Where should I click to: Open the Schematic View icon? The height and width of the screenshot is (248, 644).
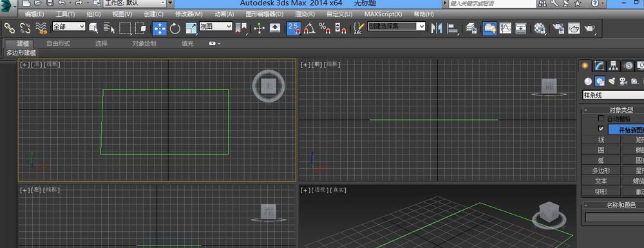pyautogui.click(x=521, y=28)
